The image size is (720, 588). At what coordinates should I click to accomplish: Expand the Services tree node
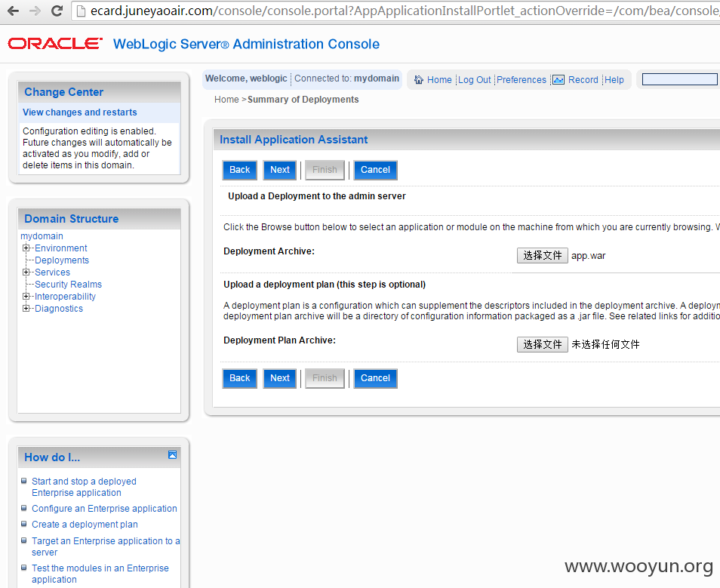click(26, 272)
